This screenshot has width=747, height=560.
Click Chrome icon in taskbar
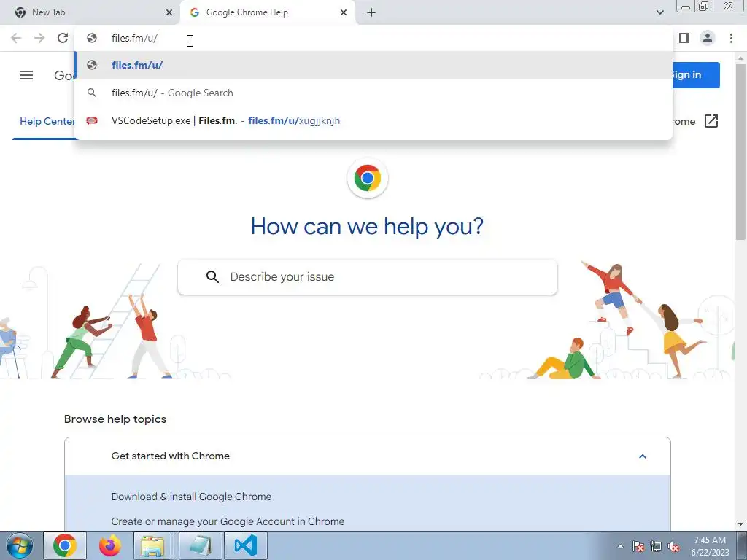pyautogui.click(x=65, y=545)
